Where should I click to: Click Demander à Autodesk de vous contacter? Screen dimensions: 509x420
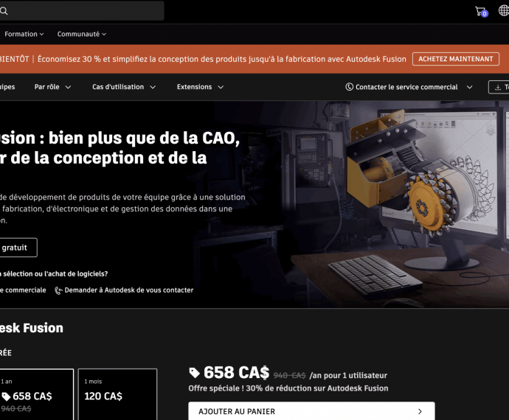point(128,290)
